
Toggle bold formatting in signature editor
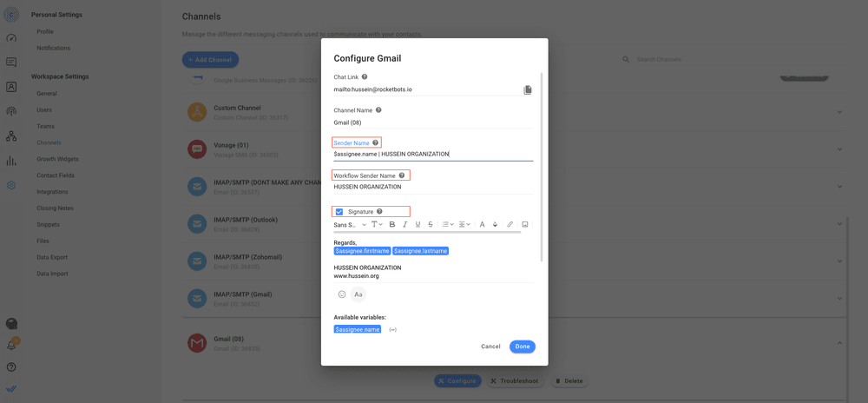pyautogui.click(x=392, y=225)
